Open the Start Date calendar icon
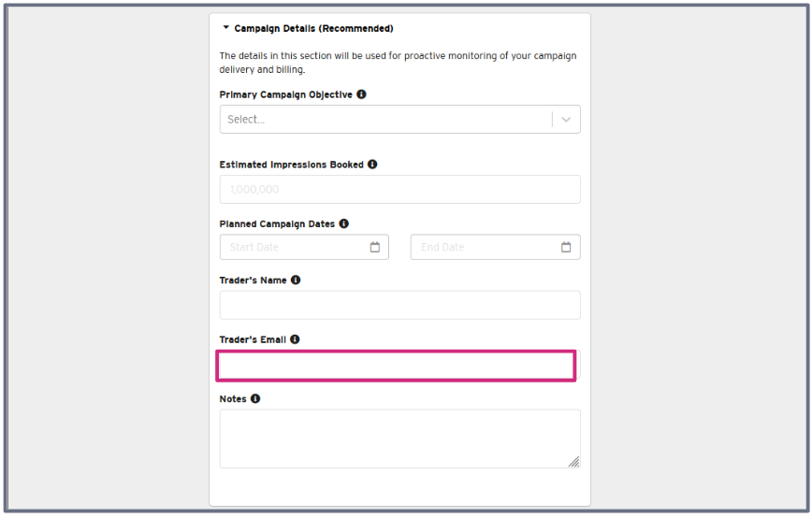Screen dimensions: 812x518 (375, 248)
